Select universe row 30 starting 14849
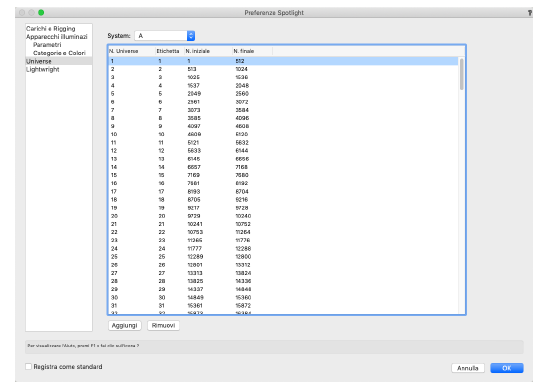Viewport: 550px width, 388px height. (283, 297)
